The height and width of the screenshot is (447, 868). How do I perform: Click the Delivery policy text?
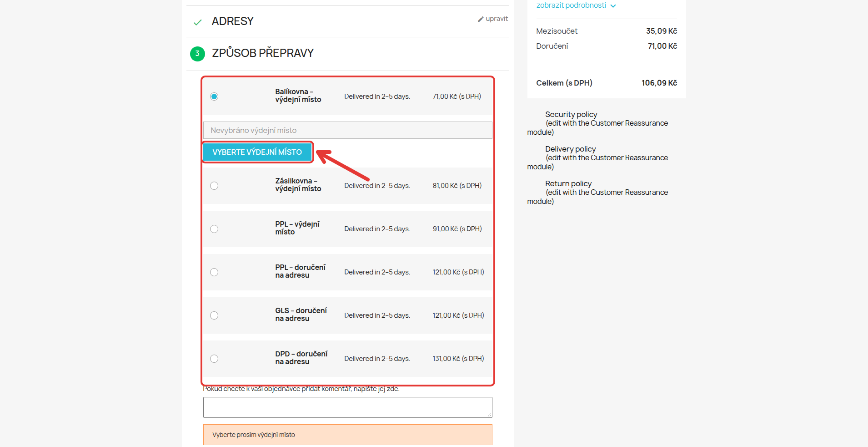point(571,149)
